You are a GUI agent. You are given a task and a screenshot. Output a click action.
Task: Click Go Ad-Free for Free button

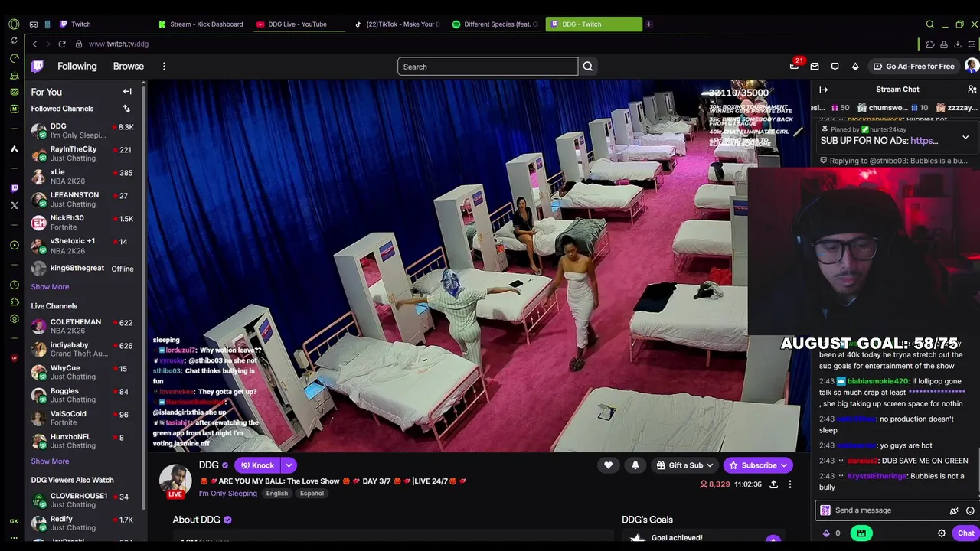pyautogui.click(x=913, y=67)
